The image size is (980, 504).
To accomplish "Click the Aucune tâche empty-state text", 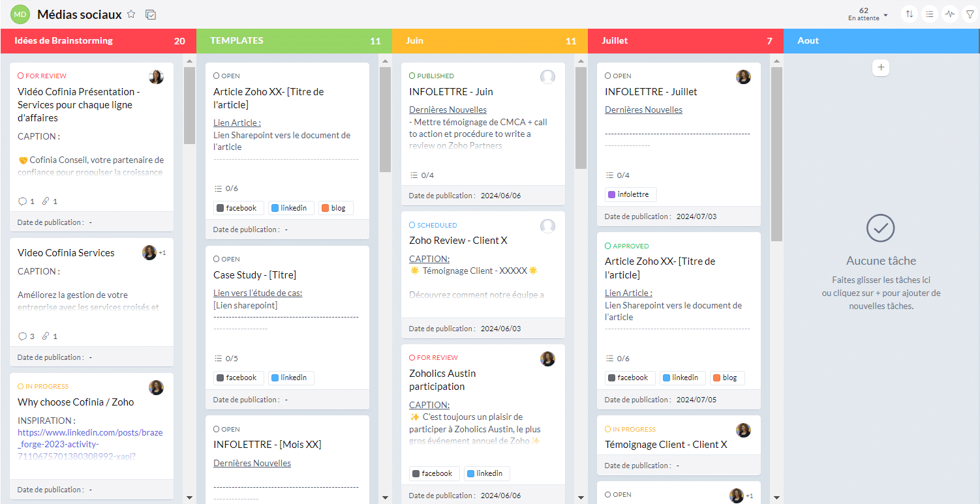I will click(881, 261).
